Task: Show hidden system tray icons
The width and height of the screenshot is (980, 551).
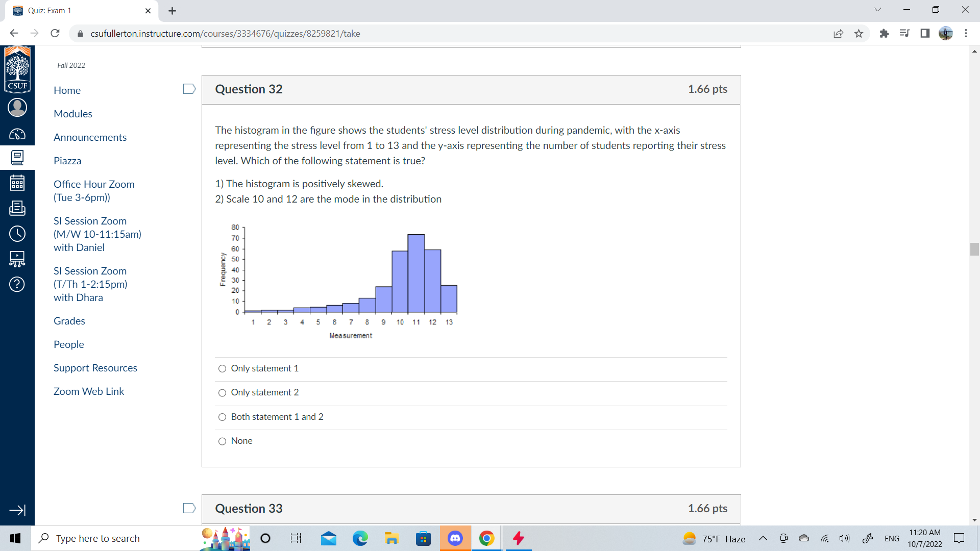Action: click(763, 538)
